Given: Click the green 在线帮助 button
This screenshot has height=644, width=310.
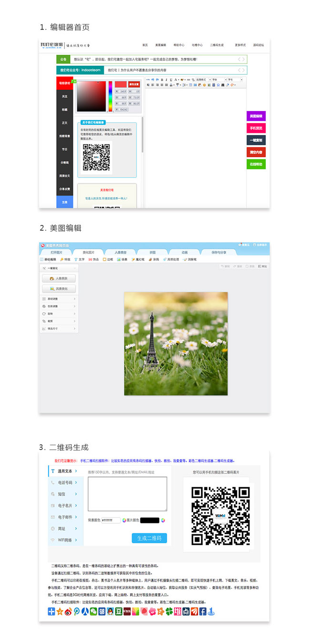Looking at the screenshot, I should [x=256, y=164].
